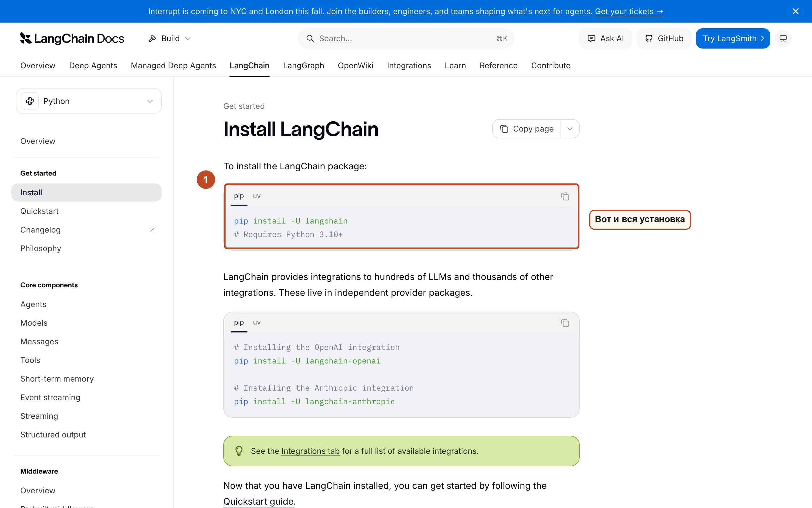Screen dimensions: 812x508
Task: Click the Python logo icon in selector
Action: [x=30, y=101]
